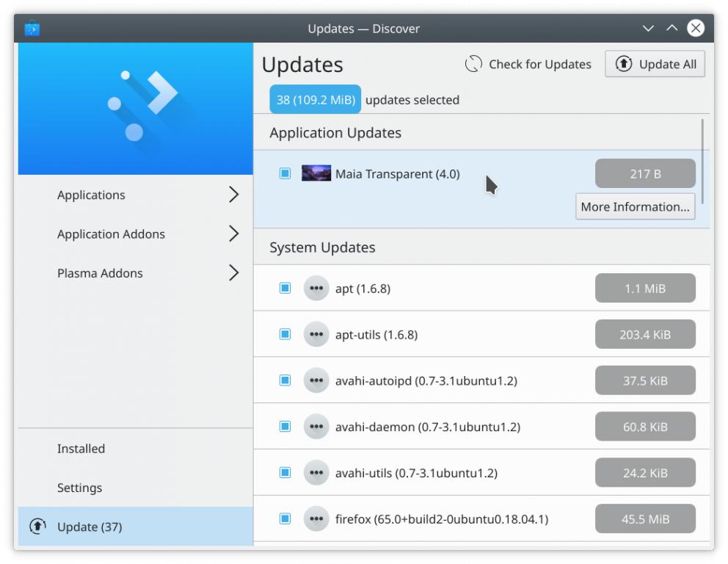Open the Plasma Addons sidebar entry
This screenshot has width=728, height=564.
[x=136, y=272]
